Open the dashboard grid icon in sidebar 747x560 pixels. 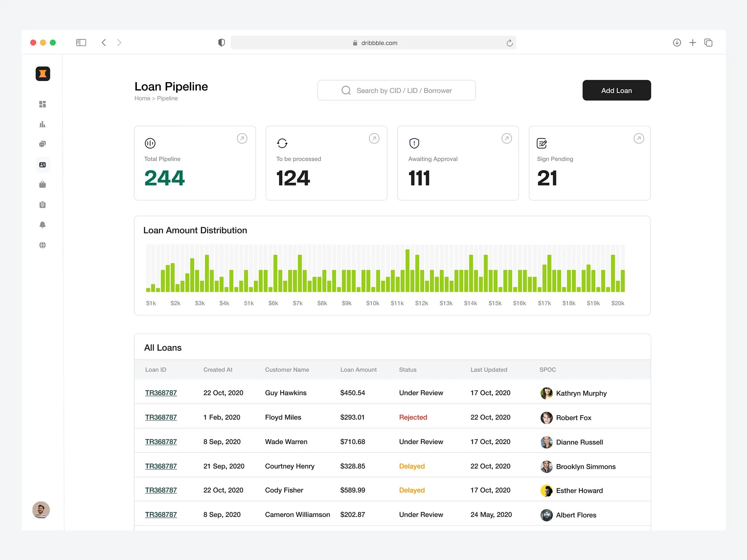pyautogui.click(x=43, y=104)
